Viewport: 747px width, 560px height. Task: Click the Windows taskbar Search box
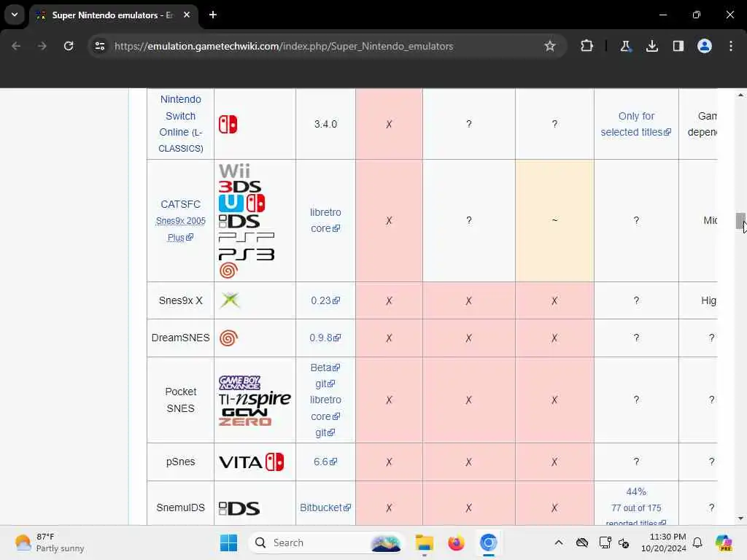pos(326,542)
